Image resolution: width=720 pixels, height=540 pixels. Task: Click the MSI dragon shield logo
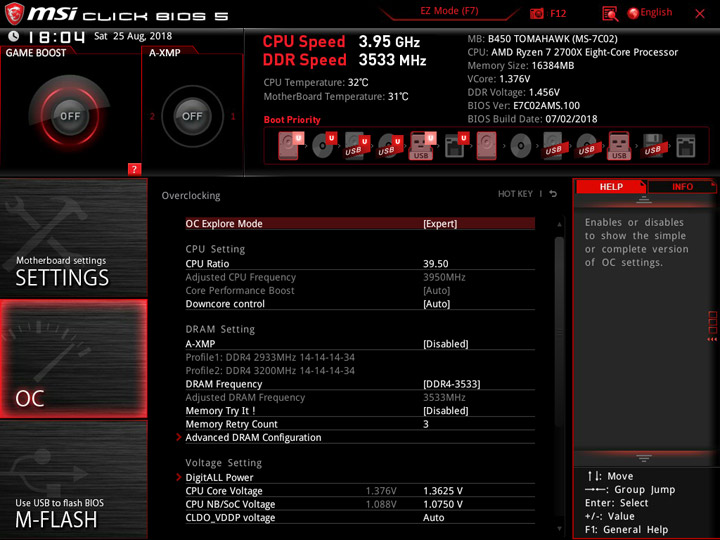[14, 13]
